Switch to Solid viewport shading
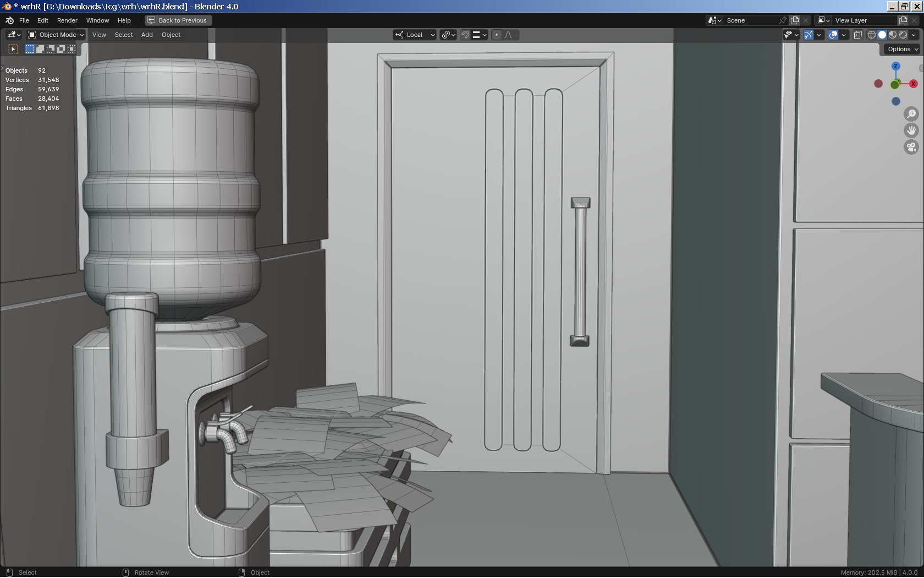 [882, 35]
